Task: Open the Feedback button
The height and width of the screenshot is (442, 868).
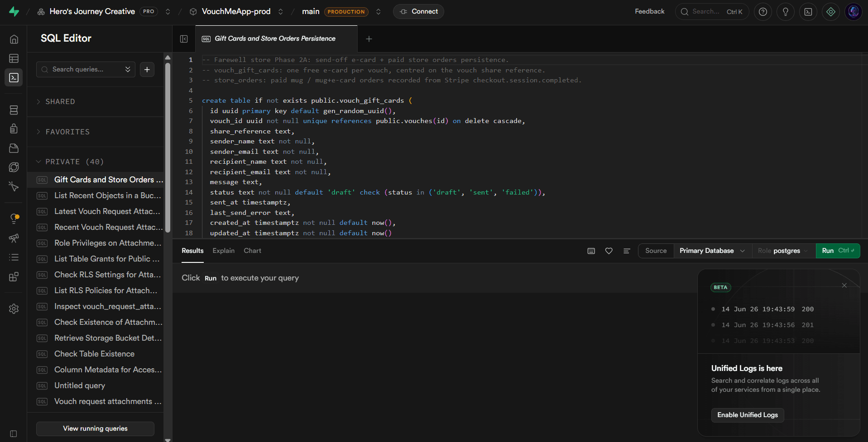Action: [649, 12]
